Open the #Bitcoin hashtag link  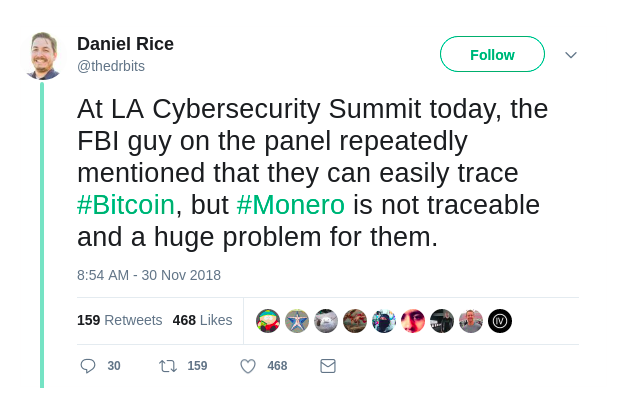pos(126,205)
